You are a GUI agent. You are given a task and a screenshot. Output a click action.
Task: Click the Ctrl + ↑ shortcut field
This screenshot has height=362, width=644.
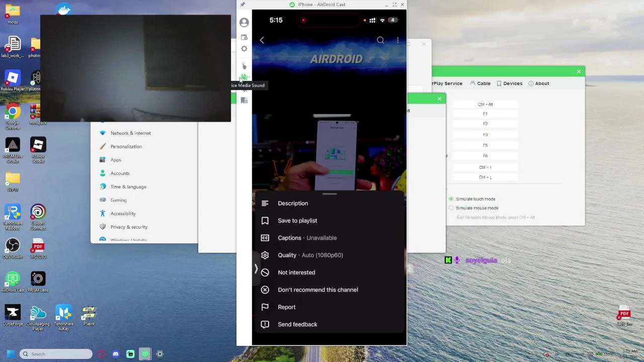(x=485, y=167)
